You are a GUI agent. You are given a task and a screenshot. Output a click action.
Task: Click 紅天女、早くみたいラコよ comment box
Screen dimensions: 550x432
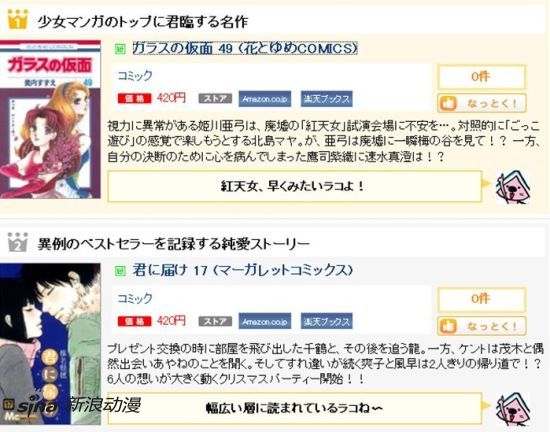coord(295,187)
